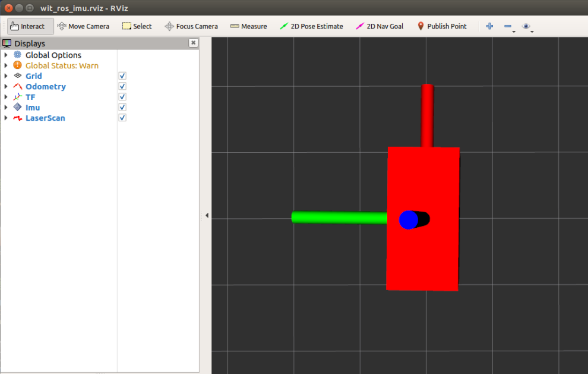
Task: Uncheck the Imu display checkbox
Action: click(122, 108)
